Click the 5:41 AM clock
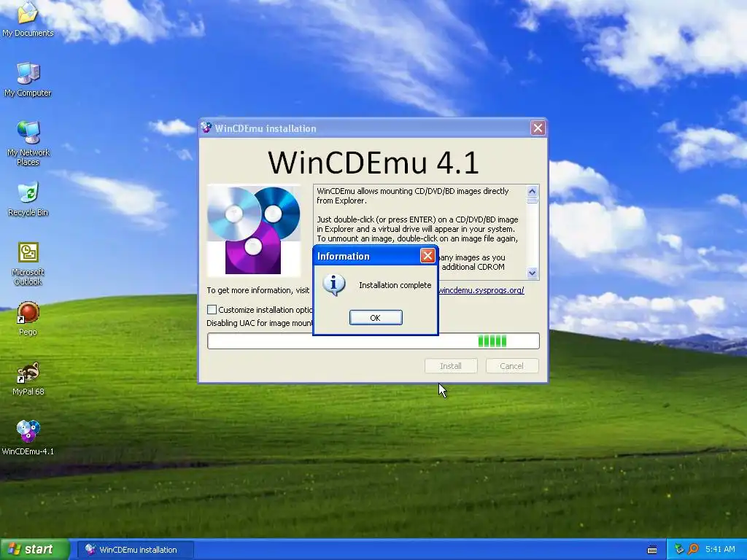Screen dimensions: 747x560 point(720,549)
